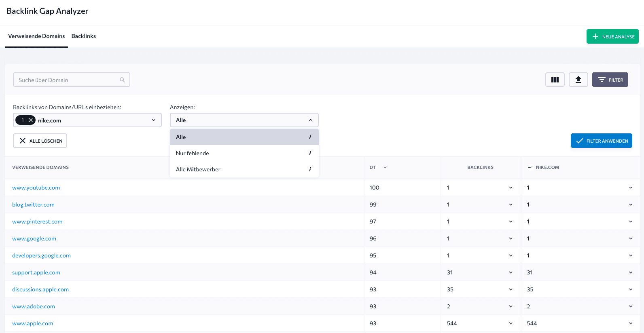Toggle the FILTER button
Image resolution: width=644 pixels, height=333 pixels.
click(x=610, y=80)
